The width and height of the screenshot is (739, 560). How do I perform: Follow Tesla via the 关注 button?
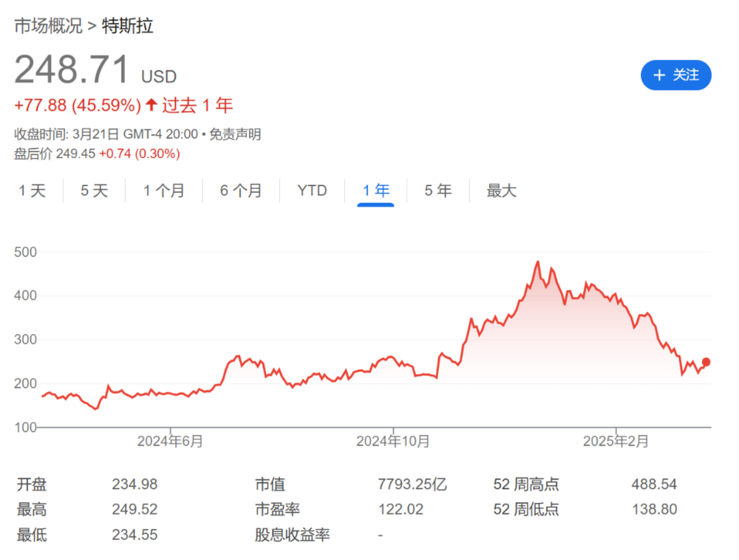point(675,75)
